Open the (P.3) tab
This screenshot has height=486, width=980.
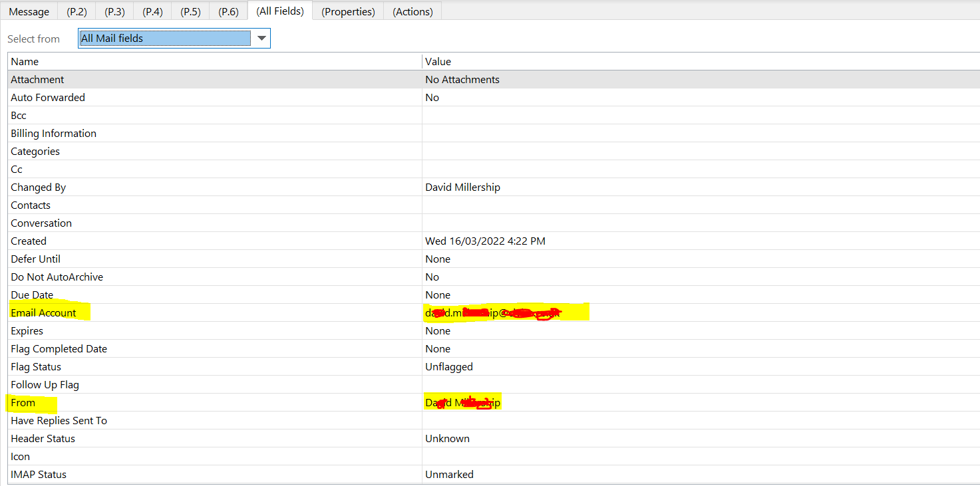[115, 11]
